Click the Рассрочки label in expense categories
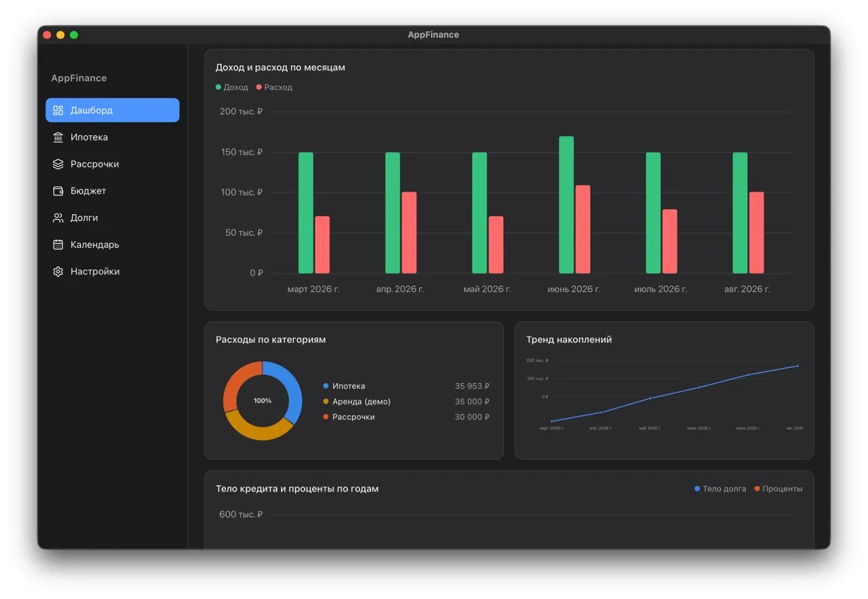This screenshot has width=868, height=599. (x=353, y=417)
